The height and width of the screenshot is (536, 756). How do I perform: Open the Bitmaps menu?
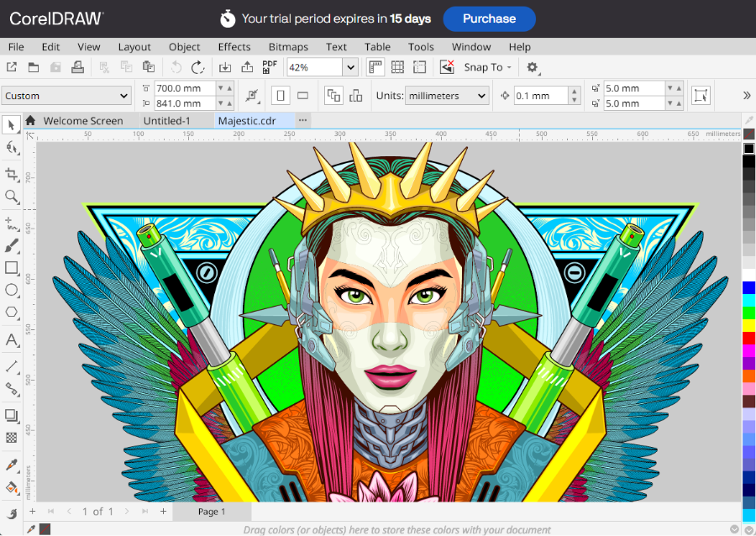click(x=288, y=47)
